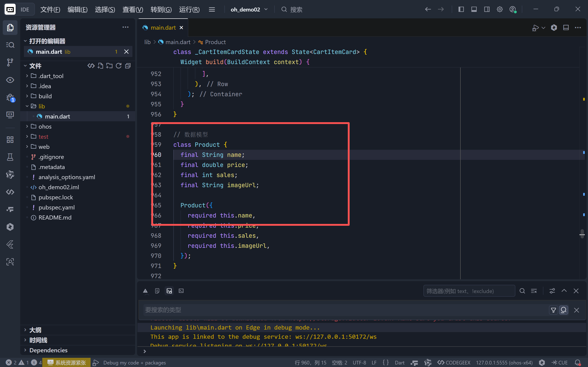Image resolution: width=588 pixels, height=367 pixels.
Task: Open settings gear in title bar
Action: tap(499, 9)
